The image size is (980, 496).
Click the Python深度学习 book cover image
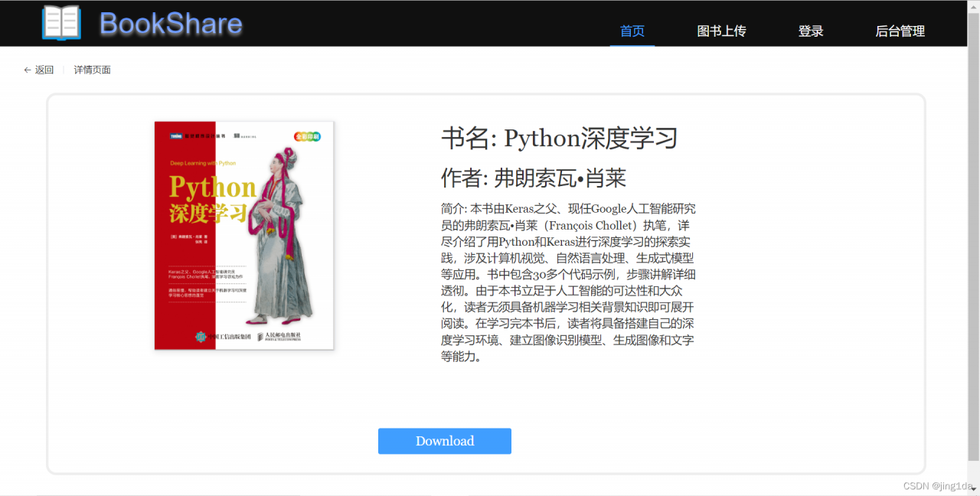coord(244,235)
